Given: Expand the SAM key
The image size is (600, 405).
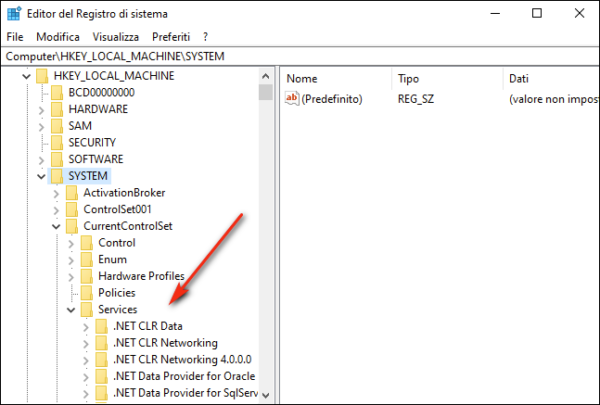Looking at the screenshot, I should [x=41, y=126].
